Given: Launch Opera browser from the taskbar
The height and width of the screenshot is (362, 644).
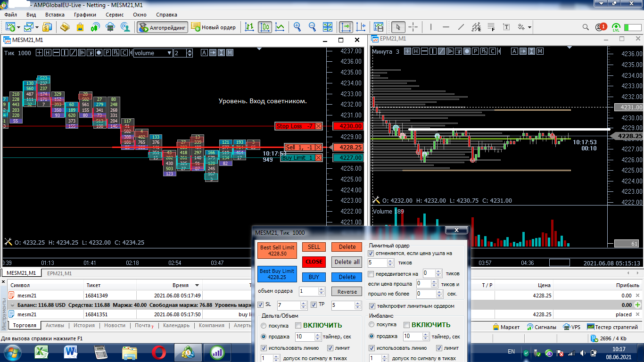Looking at the screenshot, I should tap(158, 352).
